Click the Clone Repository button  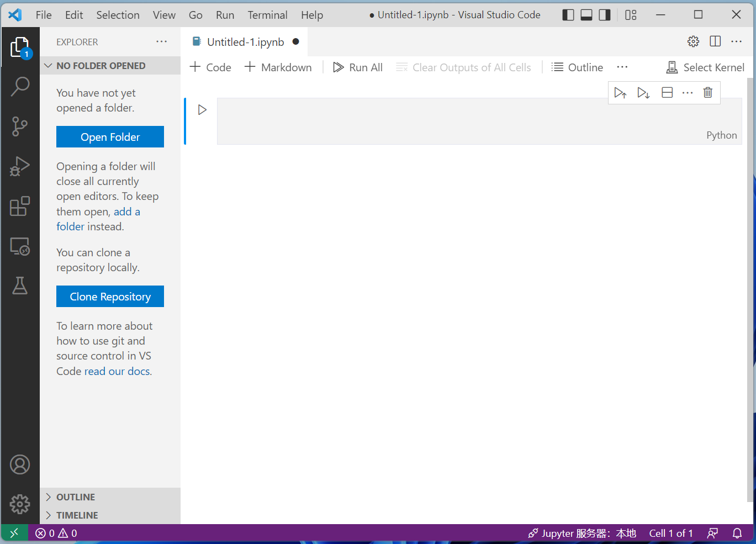110,297
